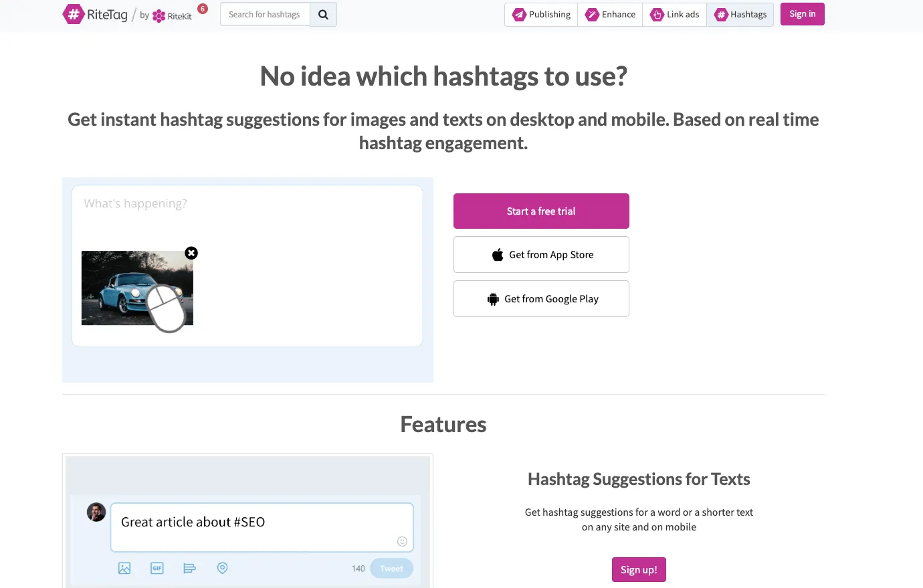The image size is (923, 588).
Task: Open emoji picker in tweet field
Action: (x=402, y=541)
